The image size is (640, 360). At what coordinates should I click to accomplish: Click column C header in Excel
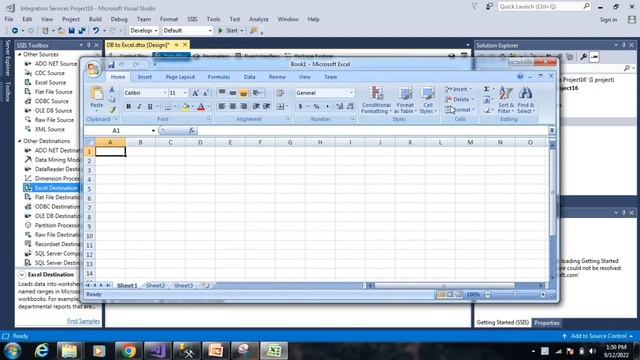pyautogui.click(x=170, y=142)
